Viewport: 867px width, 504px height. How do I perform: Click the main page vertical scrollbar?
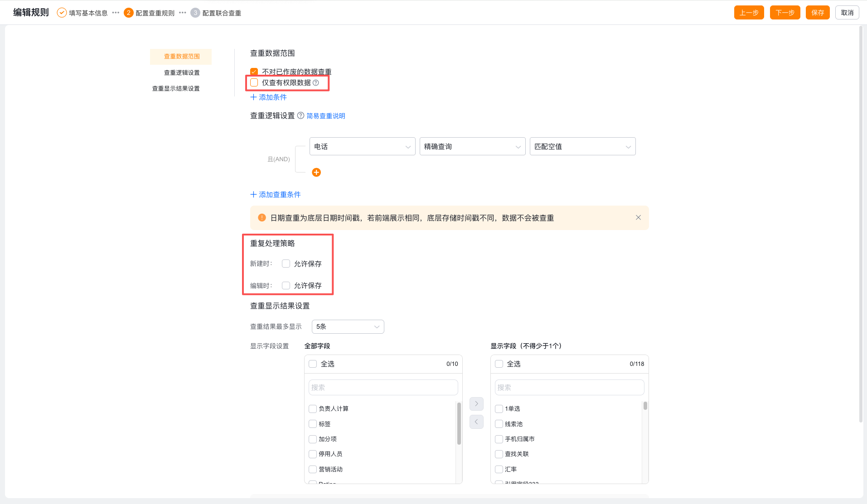coord(861,224)
